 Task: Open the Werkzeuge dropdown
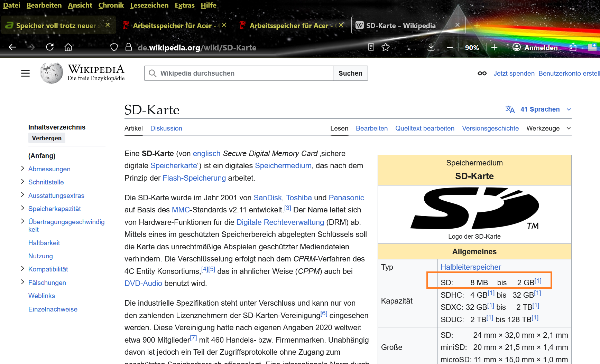click(x=548, y=128)
